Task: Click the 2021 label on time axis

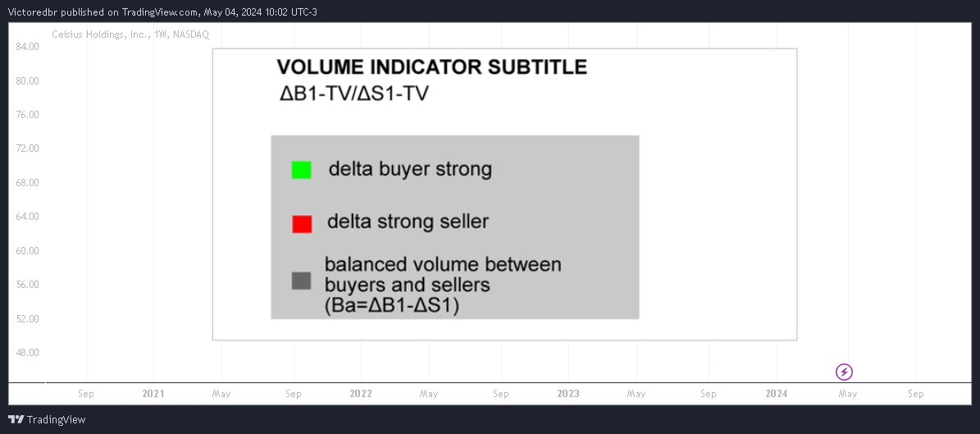Action: (x=153, y=394)
